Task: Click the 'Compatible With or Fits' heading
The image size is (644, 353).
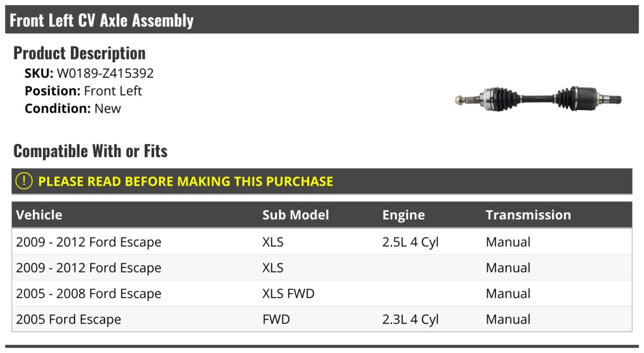Action: [x=90, y=151]
